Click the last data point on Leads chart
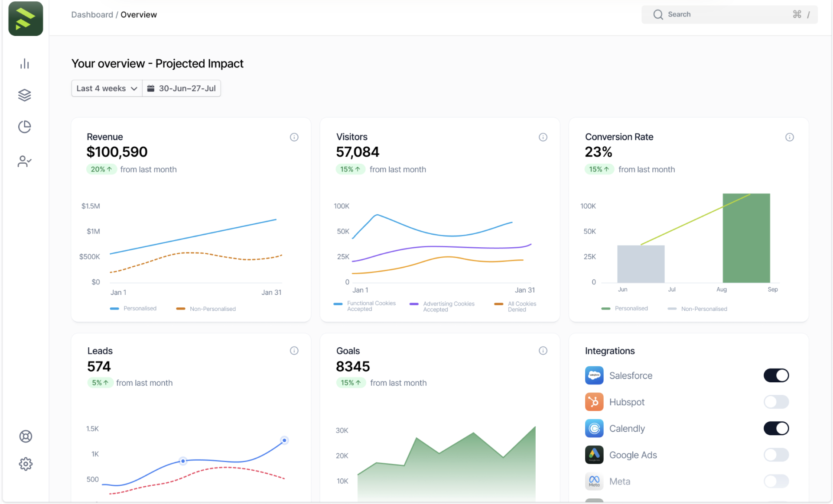Viewport: 833px width, 504px height. click(x=284, y=440)
